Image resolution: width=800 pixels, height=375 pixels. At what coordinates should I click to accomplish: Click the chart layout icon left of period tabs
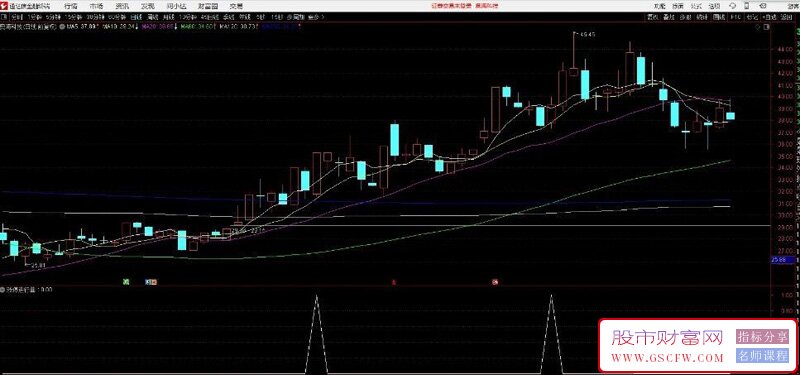tap(4, 17)
